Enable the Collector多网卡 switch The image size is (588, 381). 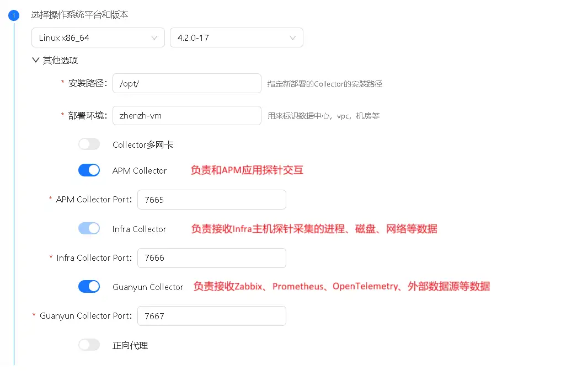click(x=89, y=144)
